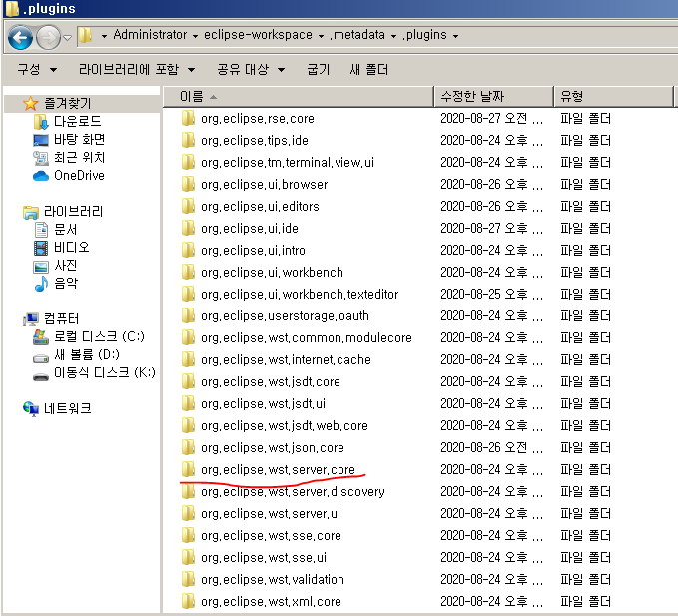Sort by 이름 column header
The image size is (678, 616).
click(x=299, y=97)
